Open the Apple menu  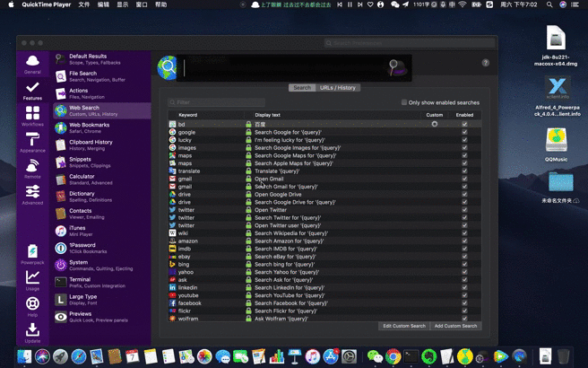pyautogui.click(x=11, y=4)
